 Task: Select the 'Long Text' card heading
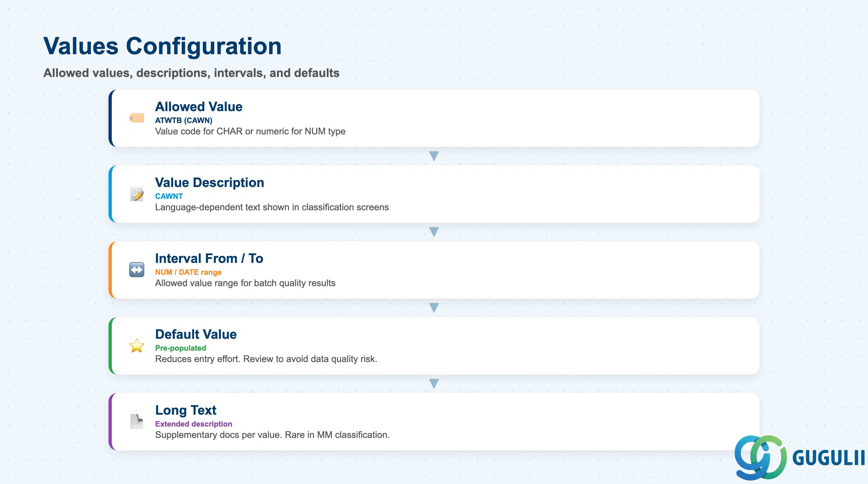click(186, 410)
